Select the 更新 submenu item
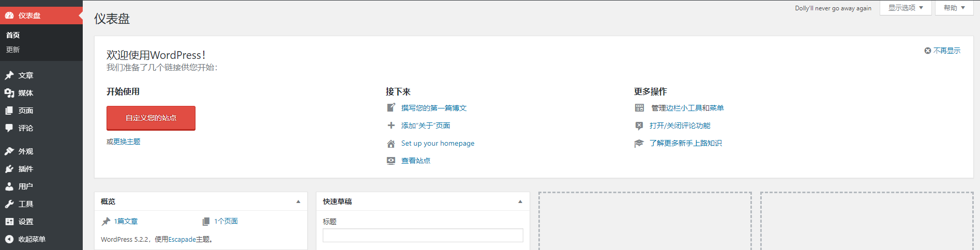980x250 pixels. [13, 50]
